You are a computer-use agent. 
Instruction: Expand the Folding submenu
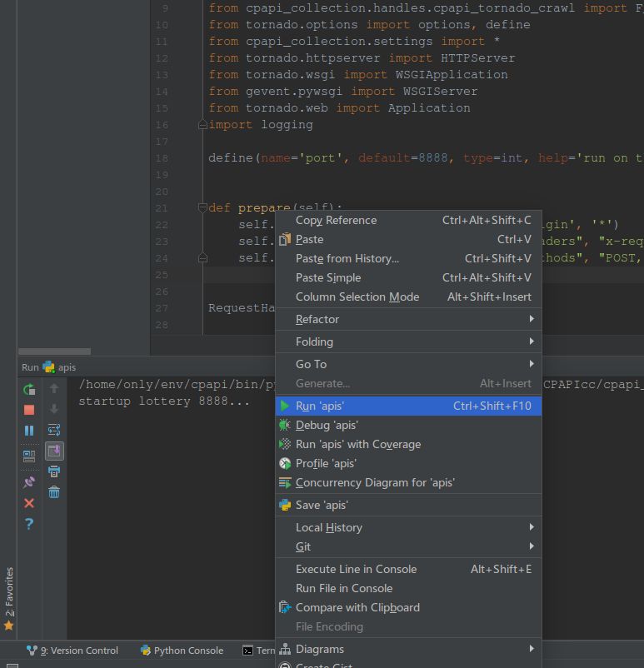pos(408,341)
